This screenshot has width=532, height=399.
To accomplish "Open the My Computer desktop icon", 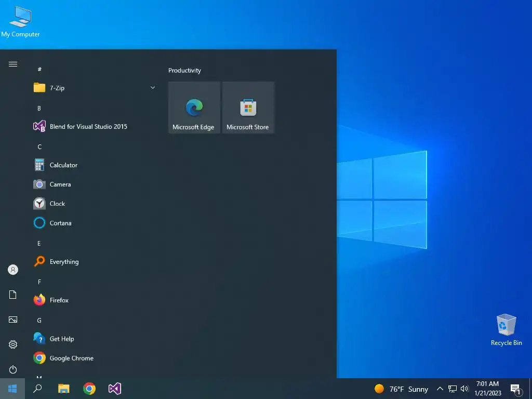I will pyautogui.click(x=20, y=22).
